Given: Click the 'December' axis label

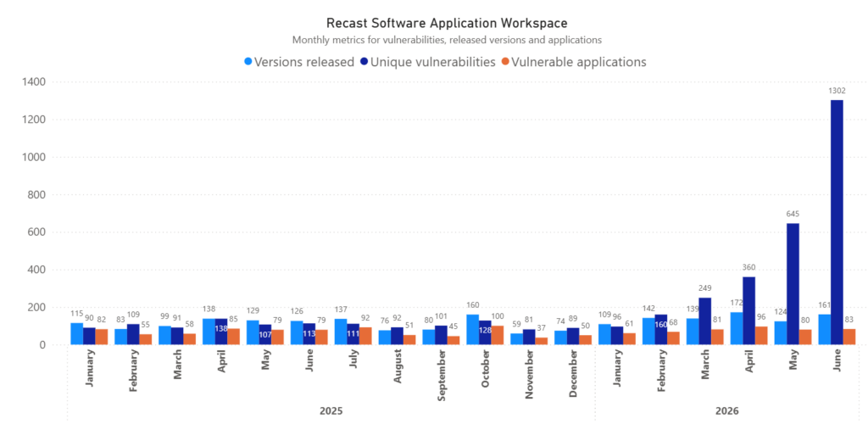Looking at the screenshot, I should [x=573, y=373].
